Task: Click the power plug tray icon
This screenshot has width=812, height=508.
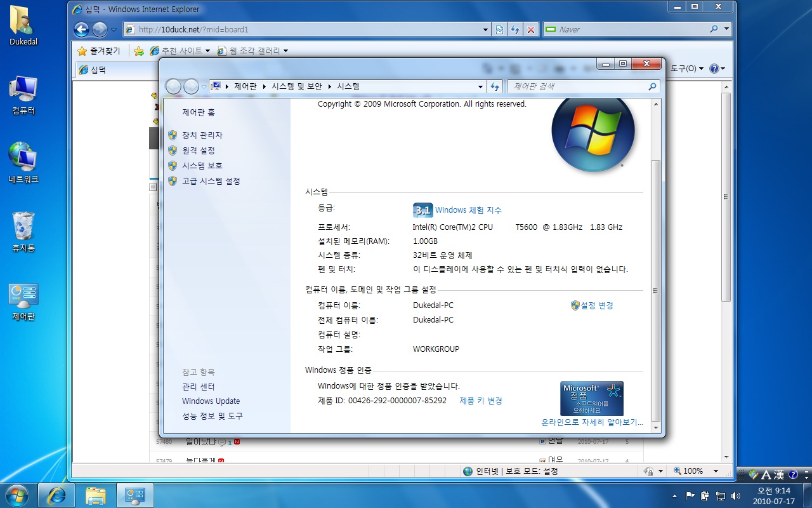Action: [x=705, y=495]
